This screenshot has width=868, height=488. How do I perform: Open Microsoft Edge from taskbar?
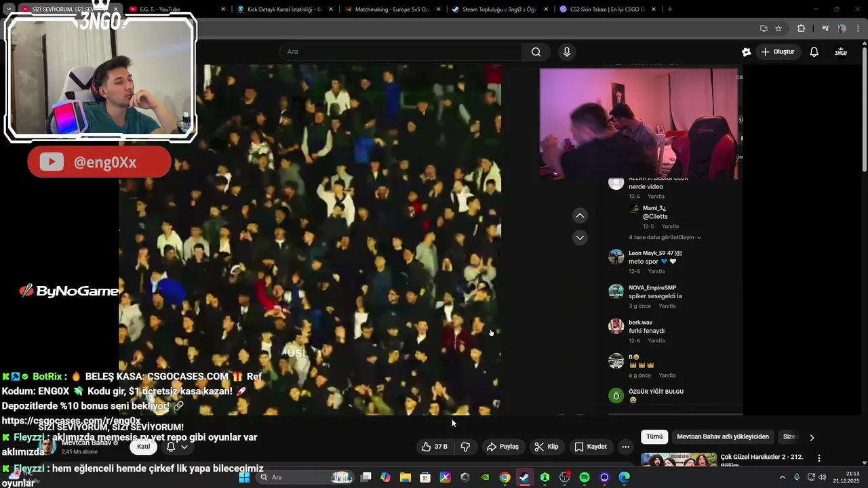pos(625,477)
